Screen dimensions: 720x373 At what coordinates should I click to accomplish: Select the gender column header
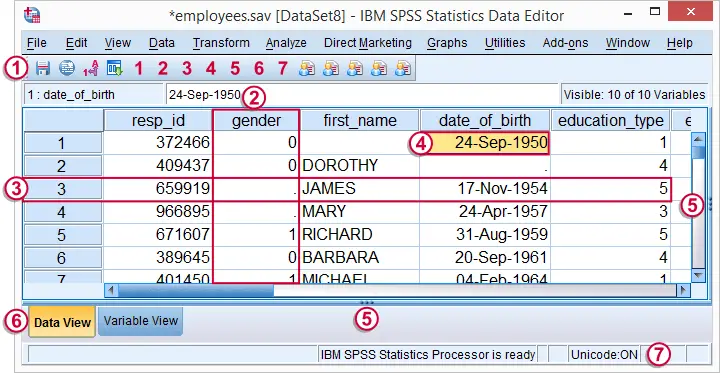(x=256, y=121)
